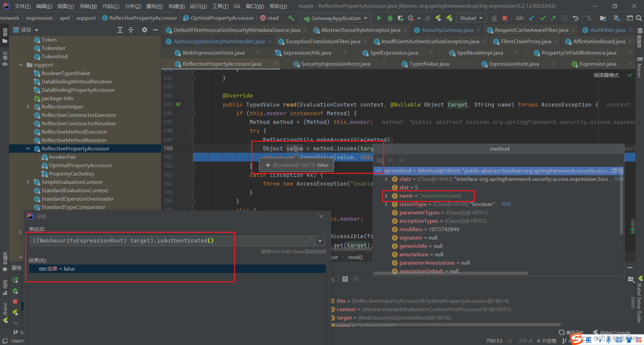The width and height of the screenshot is (644, 345).
Task: Click red stop square in services panel
Action: point(15,301)
